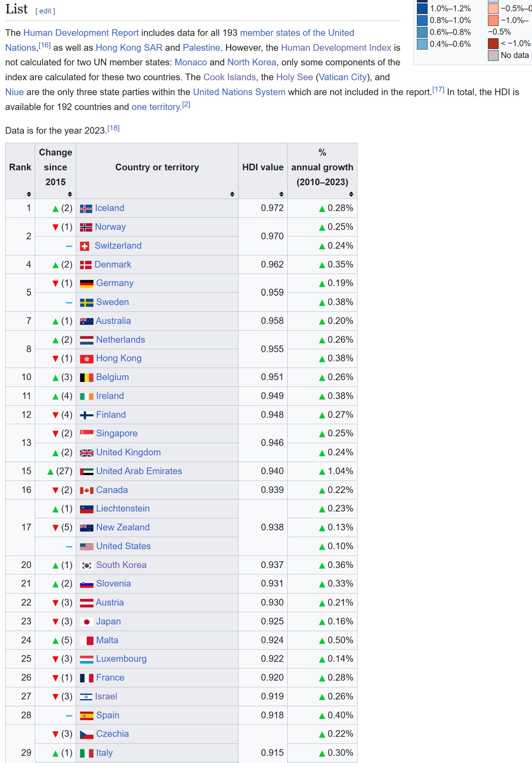Viewport: 532px width, 763px height.
Task: Sort table by HDI value
Action: coord(281,194)
